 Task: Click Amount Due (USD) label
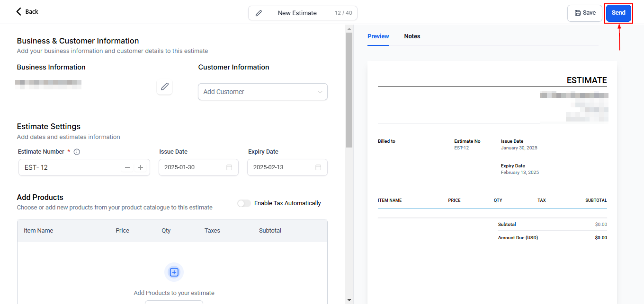click(x=518, y=238)
